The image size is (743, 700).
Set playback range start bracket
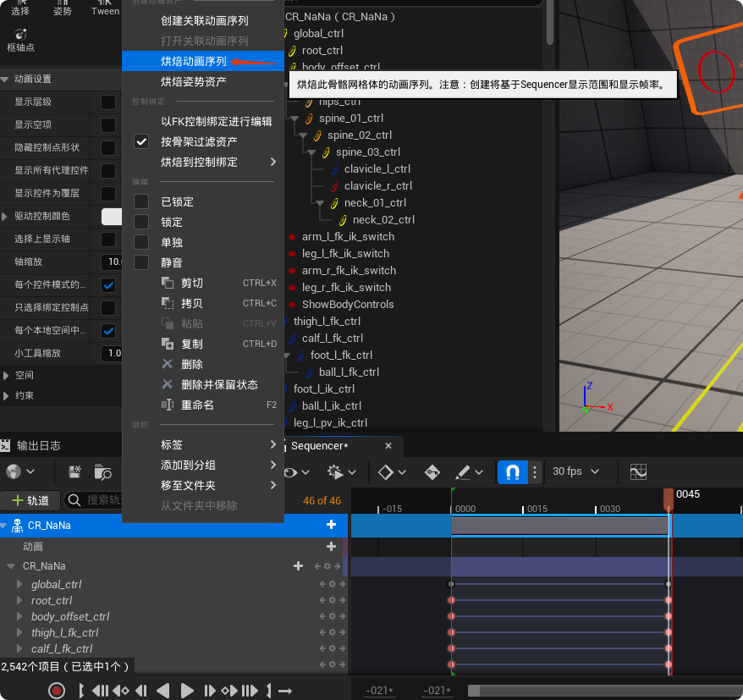(81, 691)
